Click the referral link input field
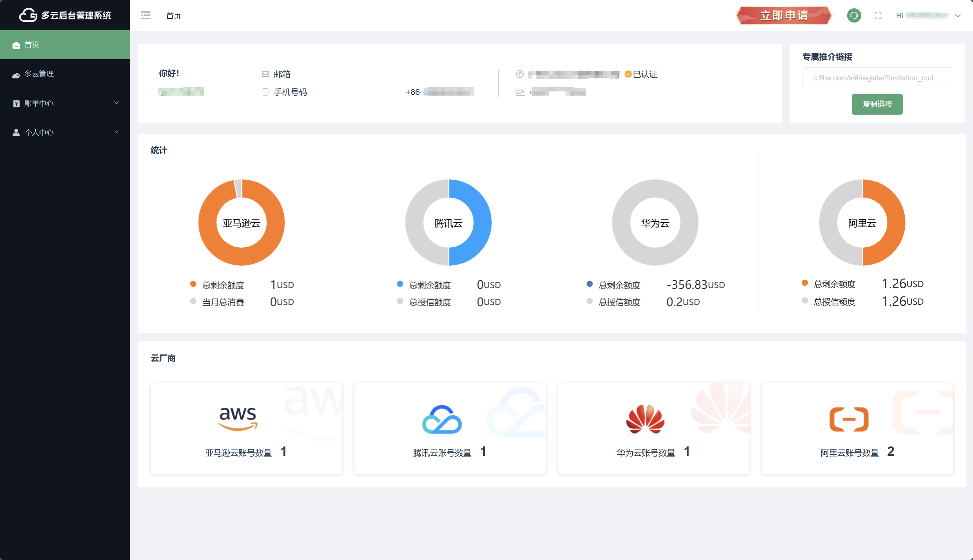 coord(877,78)
